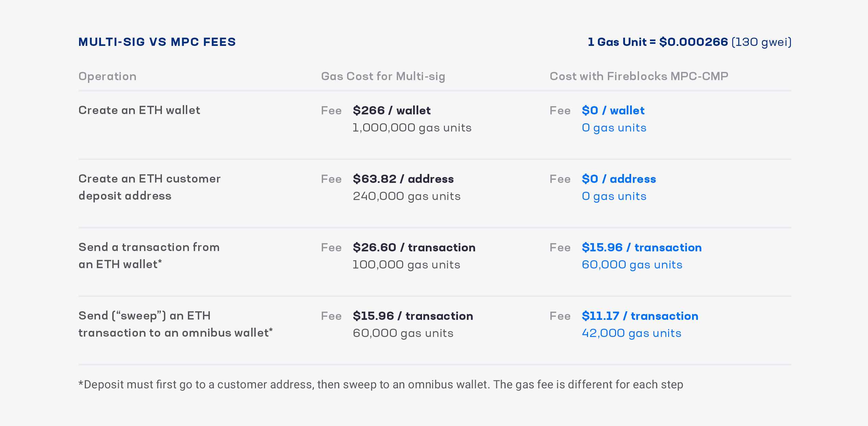Image resolution: width=868 pixels, height=426 pixels.
Task: Click the blue $0 / wallet fee
Action: coord(613,110)
